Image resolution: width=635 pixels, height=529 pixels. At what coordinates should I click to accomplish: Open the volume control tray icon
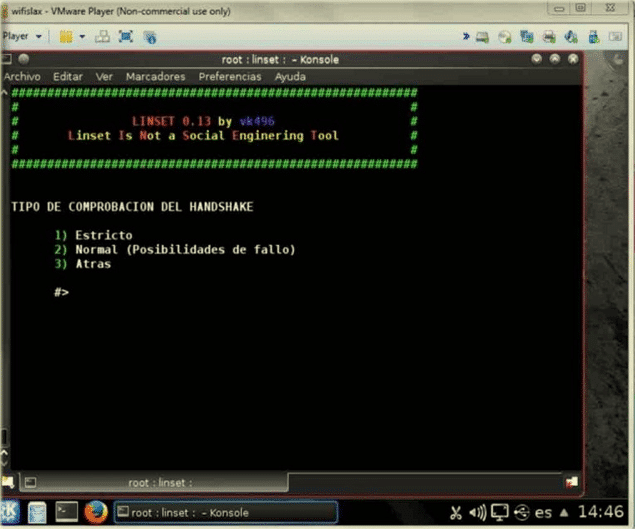click(477, 513)
